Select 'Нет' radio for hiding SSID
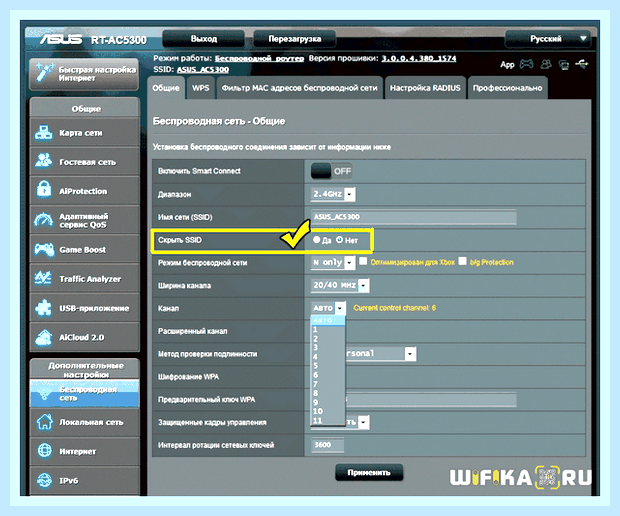Screen dimensions: 620x516 [340, 239]
